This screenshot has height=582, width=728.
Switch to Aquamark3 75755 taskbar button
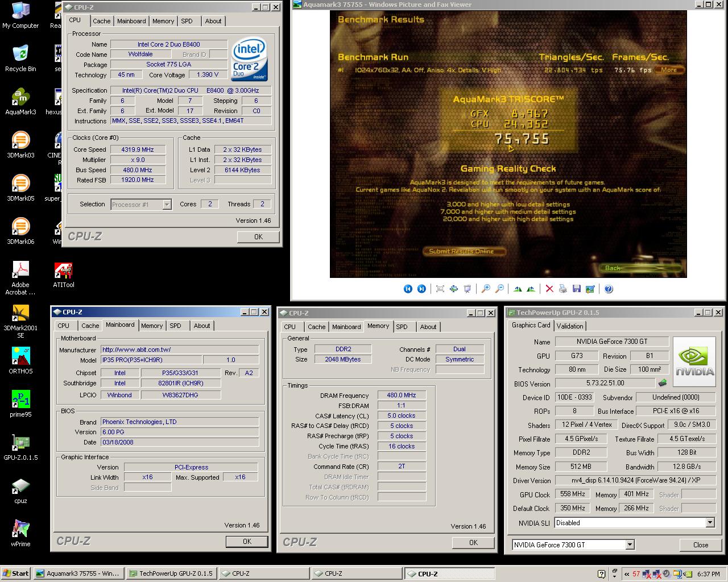(x=78, y=573)
